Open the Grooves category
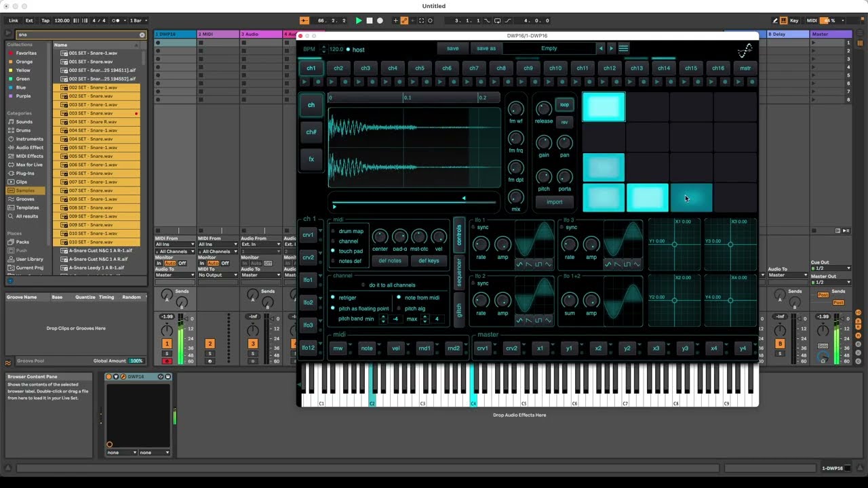868x488 pixels. click(25, 199)
